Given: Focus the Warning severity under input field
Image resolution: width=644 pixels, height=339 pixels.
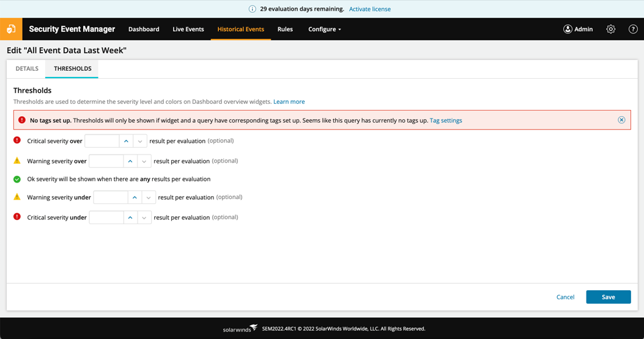Looking at the screenshot, I should click(x=111, y=197).
